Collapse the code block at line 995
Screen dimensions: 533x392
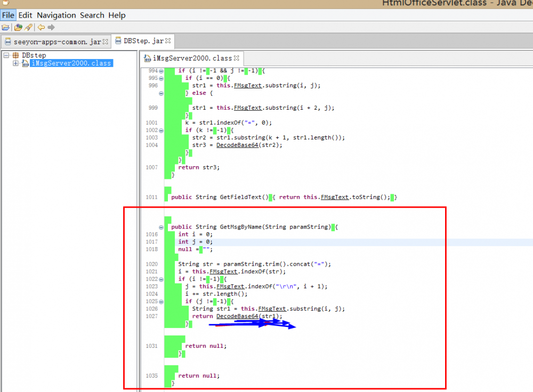point(161,78)
